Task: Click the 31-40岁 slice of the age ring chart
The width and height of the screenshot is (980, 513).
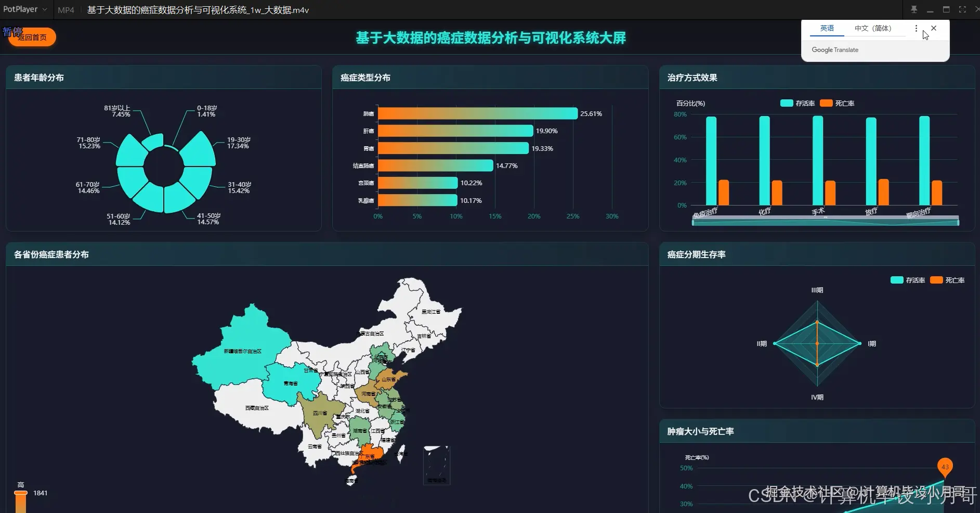Action: coord(197,179)
